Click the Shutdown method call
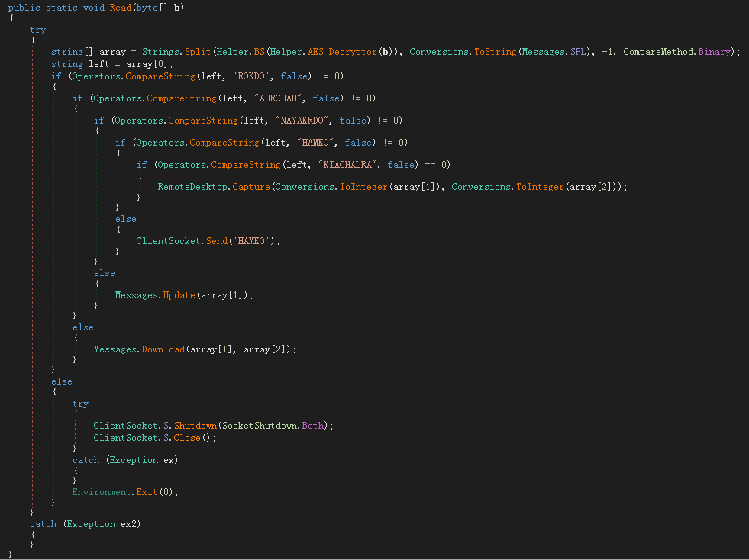749x560 pixels. [195, 426]
